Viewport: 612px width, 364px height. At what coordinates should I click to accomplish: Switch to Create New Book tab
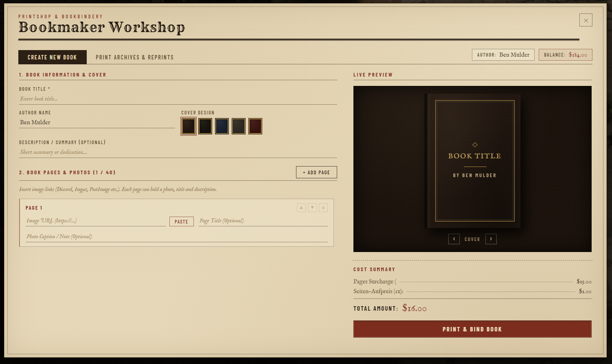[53, 57]
